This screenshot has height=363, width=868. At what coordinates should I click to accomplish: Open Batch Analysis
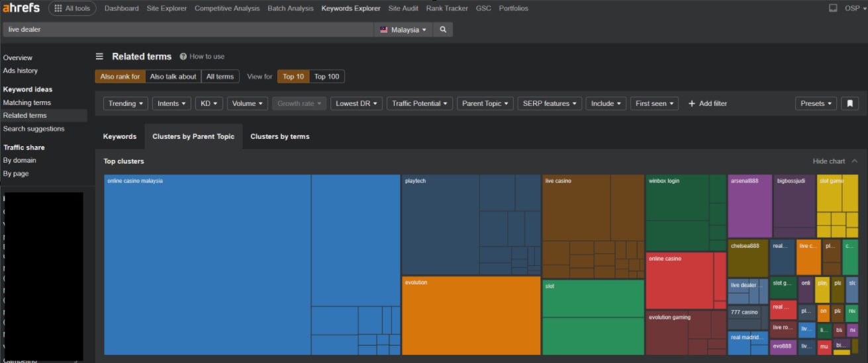pos(291,9)
